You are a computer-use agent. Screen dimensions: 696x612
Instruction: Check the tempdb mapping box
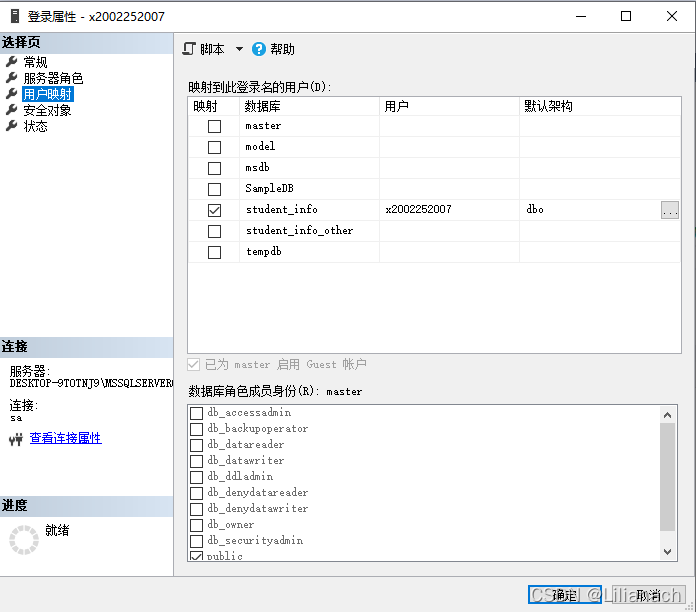(214, 253)
